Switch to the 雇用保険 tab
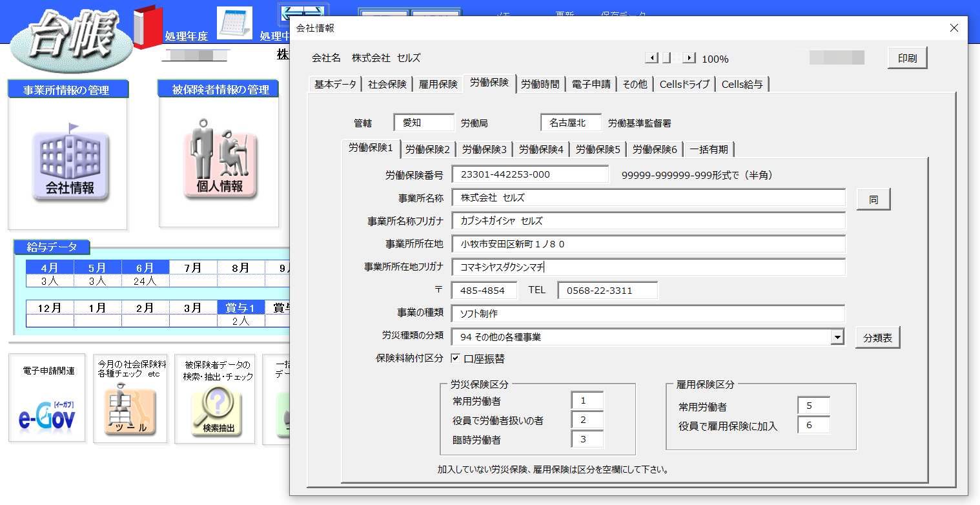Viewport: 980px width, 505px height. tap(438, 85)
